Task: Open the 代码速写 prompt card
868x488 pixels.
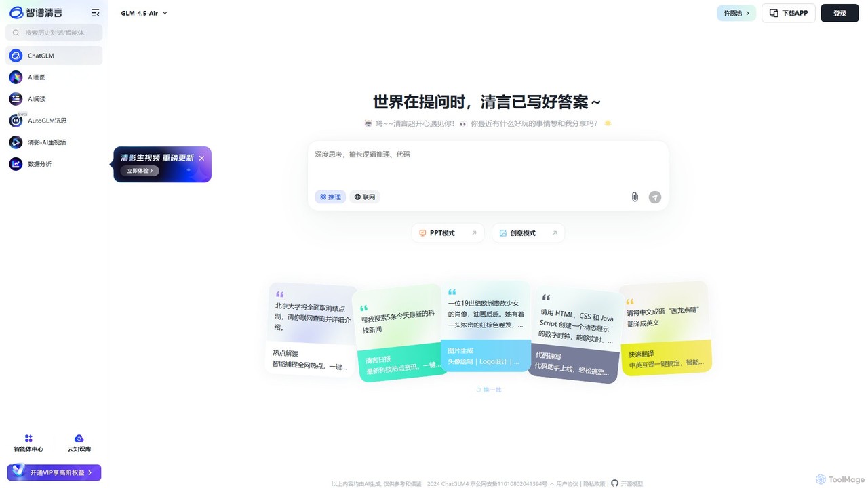Action: point(575,335)
